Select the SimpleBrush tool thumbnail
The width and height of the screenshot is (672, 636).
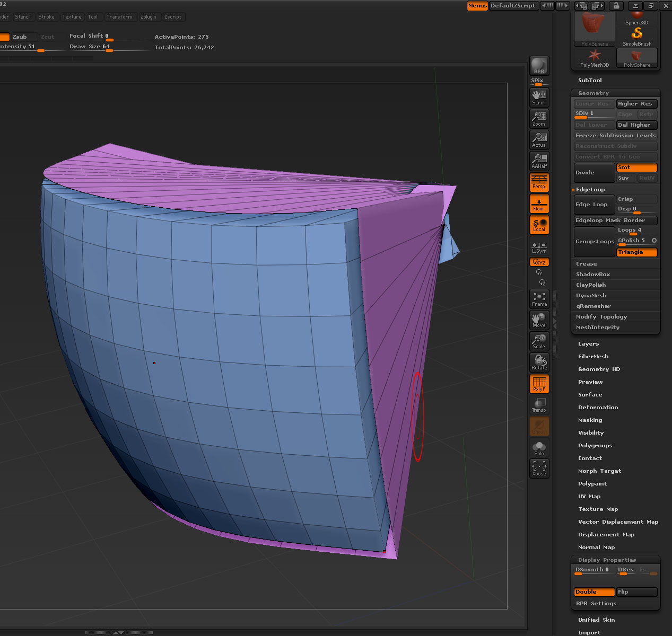pyautogui.click(x=637, y=36)
